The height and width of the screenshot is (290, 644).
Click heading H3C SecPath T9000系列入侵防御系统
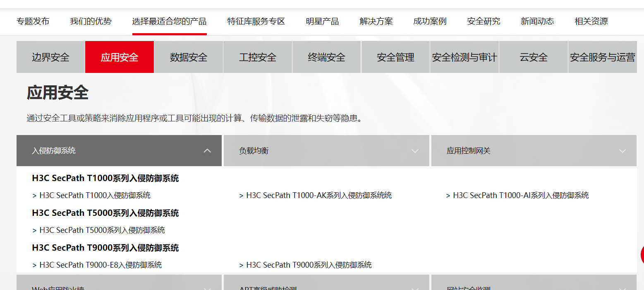coord(105,248)
